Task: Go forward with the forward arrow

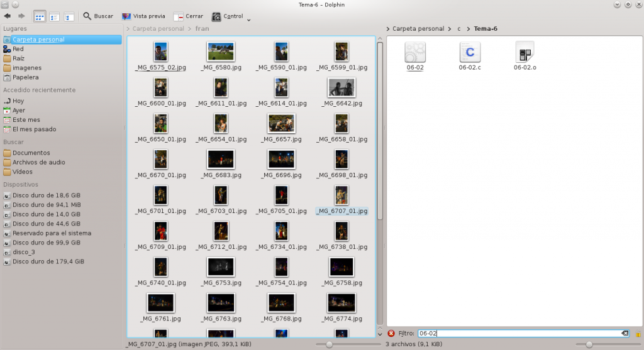Action: click(x=21, y=16)
